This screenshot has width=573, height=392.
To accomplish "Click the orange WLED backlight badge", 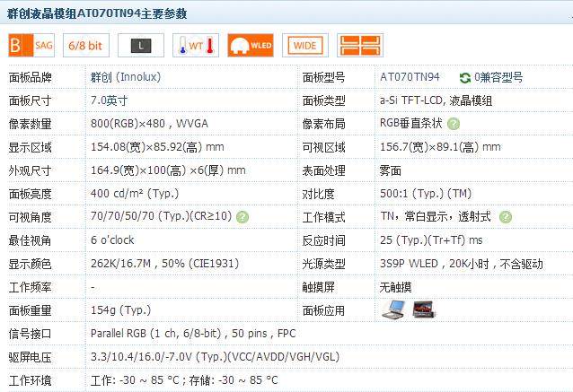I will tap(251, 45).
